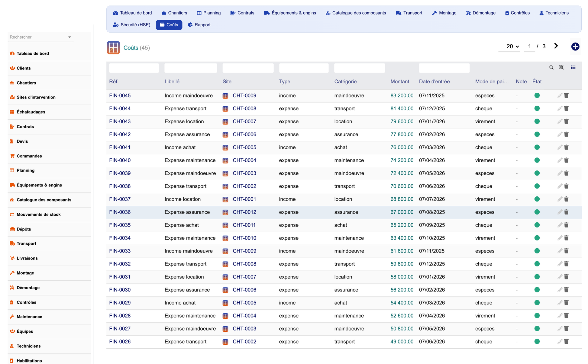Delete row FIN-0045 with trash icon
This screenshot has width=588, height=364.
tap(567, 95)
